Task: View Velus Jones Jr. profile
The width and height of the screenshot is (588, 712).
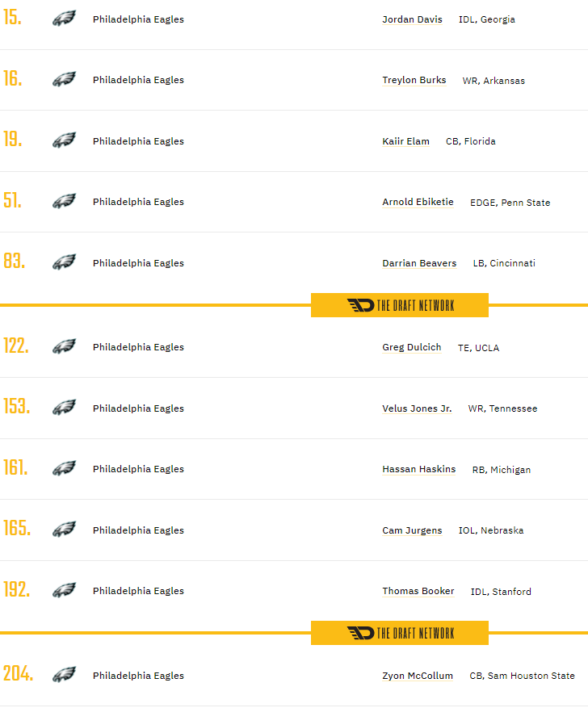Action: click(x=417, y=408)
